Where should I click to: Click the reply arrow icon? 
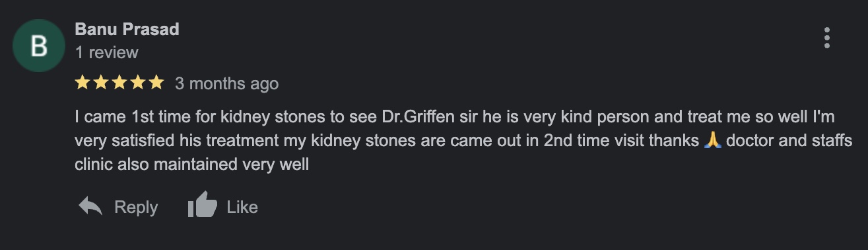[90, 206]
